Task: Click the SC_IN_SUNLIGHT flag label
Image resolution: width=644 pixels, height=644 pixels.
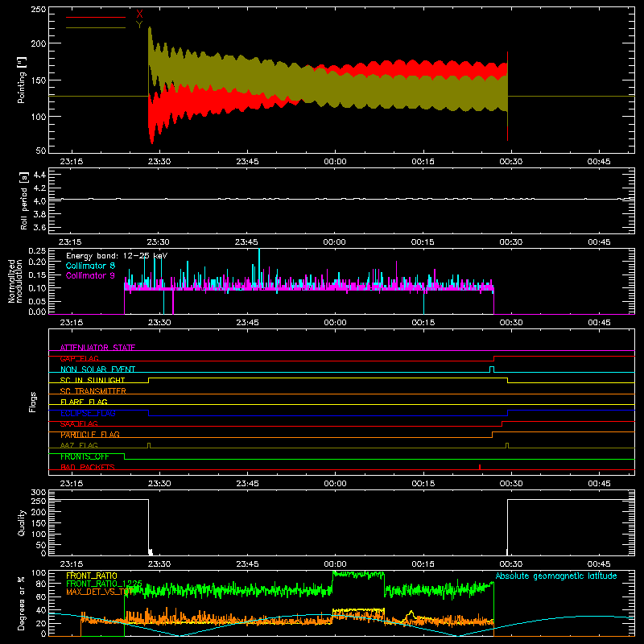Action: pos(93,380)
